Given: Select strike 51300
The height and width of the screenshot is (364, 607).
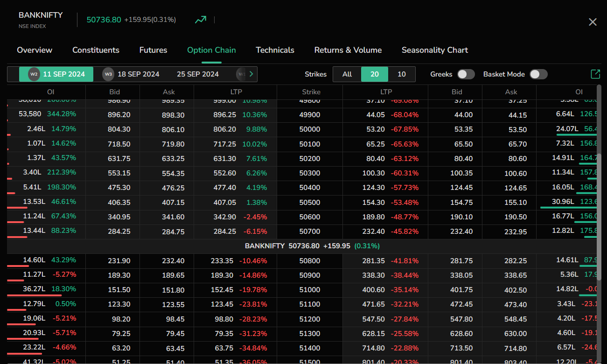Looking at the screenshot, I should click(x=310, y=334).
